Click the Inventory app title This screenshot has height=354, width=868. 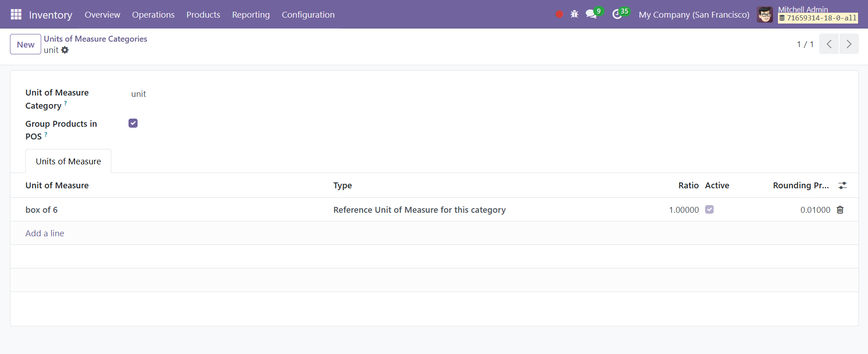tap(51, 15)
